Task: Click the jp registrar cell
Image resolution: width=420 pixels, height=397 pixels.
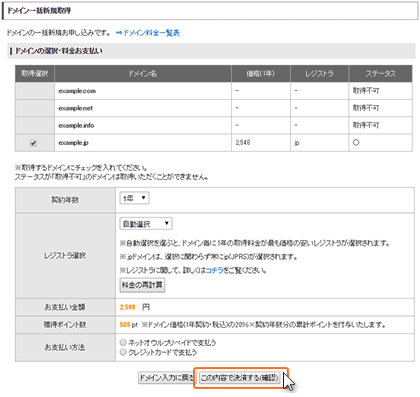Action: coord(320,143)
